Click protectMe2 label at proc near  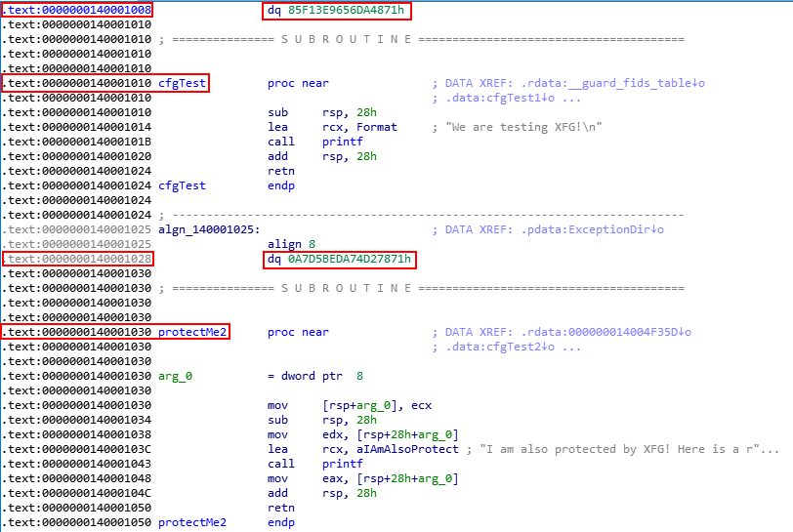click(x=192, y=332)
